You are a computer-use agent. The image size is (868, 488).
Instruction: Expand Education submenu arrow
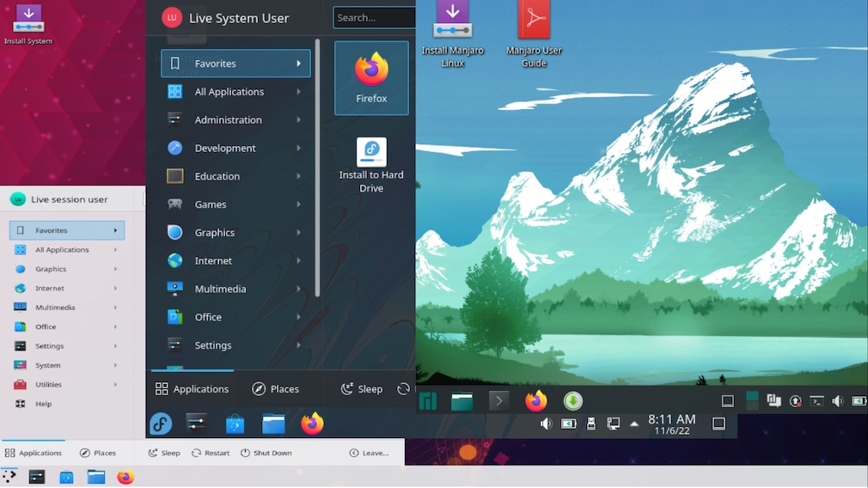coord(298,176)
